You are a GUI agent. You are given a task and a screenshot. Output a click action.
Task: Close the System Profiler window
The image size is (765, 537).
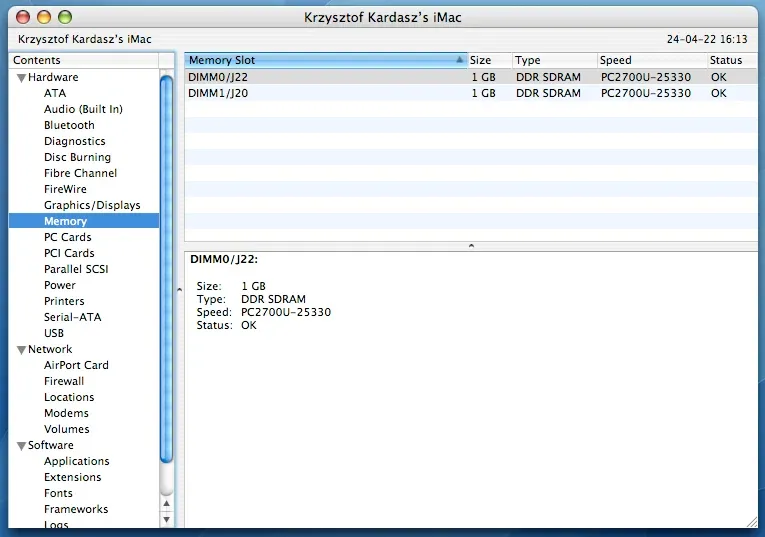point(23,17)
